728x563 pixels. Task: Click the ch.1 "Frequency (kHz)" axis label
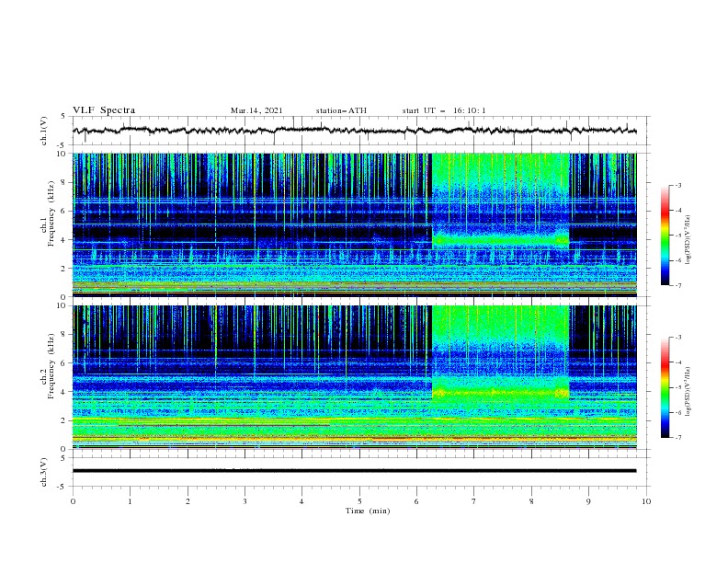coord(51,213)
